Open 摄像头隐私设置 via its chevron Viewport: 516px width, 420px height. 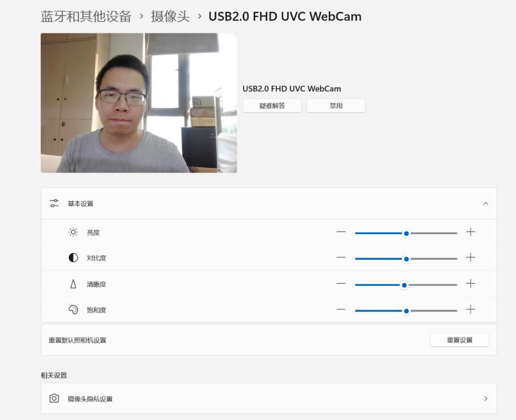485,398
